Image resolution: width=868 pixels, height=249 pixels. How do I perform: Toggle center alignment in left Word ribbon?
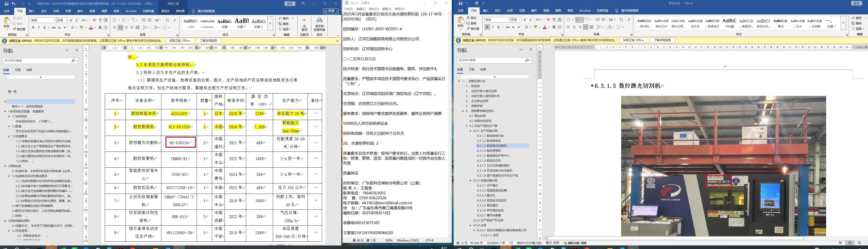tap(120, 28)
